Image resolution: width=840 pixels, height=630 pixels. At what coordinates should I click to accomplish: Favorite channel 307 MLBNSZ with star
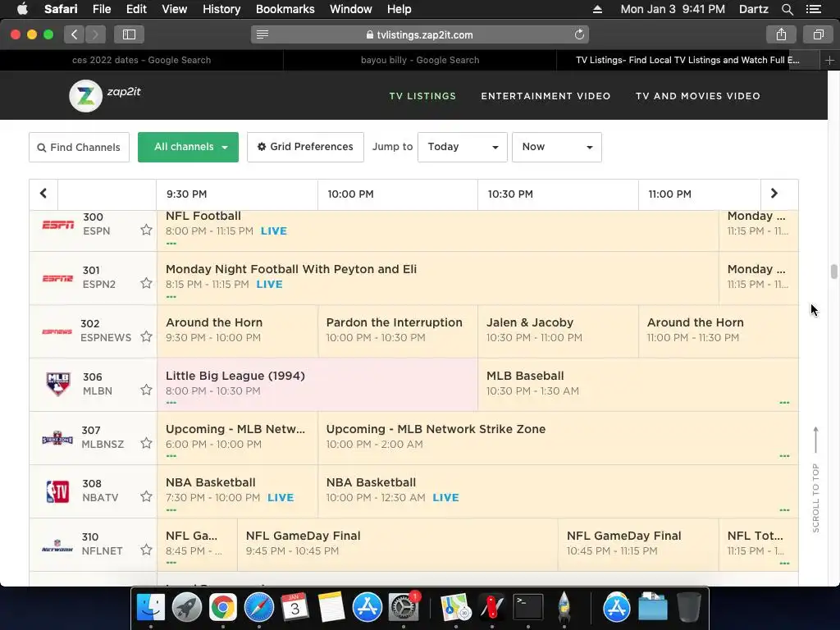click(146, 443)
